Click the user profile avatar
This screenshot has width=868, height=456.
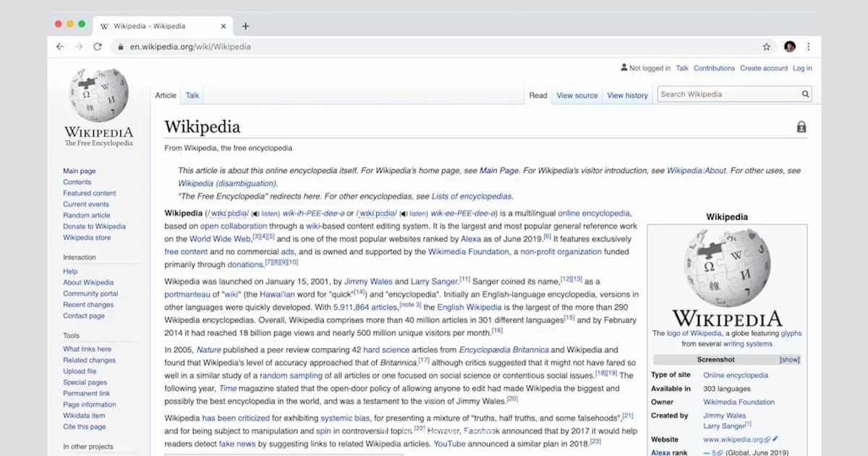pos(789,46)
